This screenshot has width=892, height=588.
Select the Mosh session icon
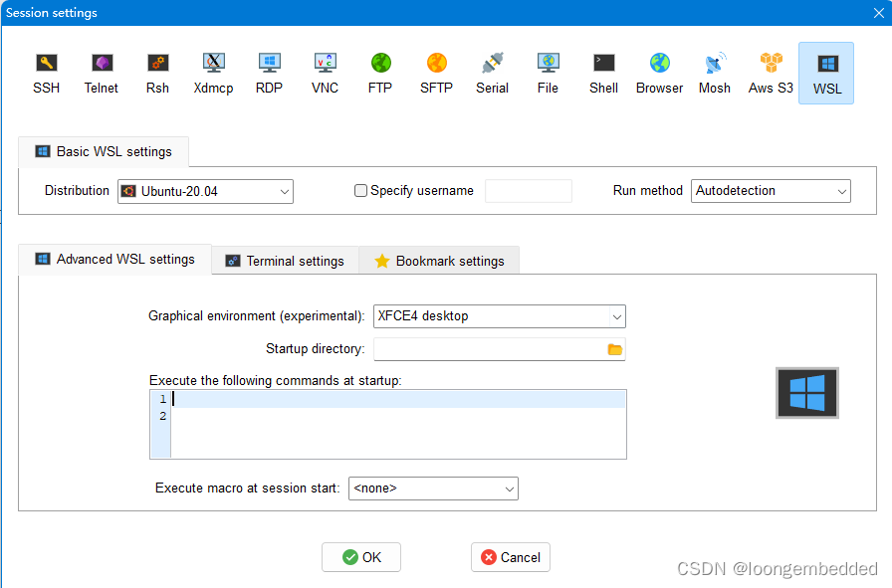(x=715, y=74)
